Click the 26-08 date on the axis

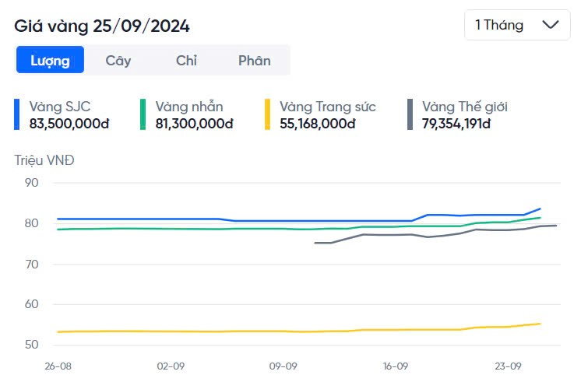click(59, 365)
